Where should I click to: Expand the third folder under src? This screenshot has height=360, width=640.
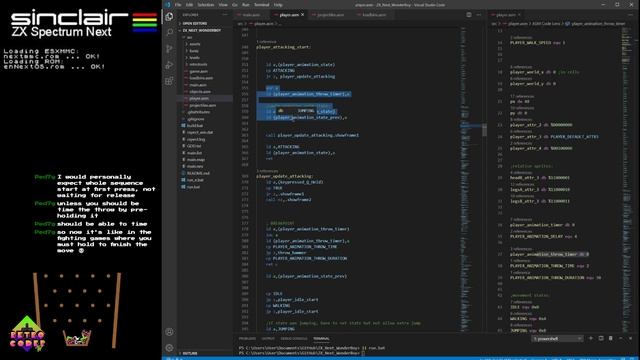tap(205, 58)
